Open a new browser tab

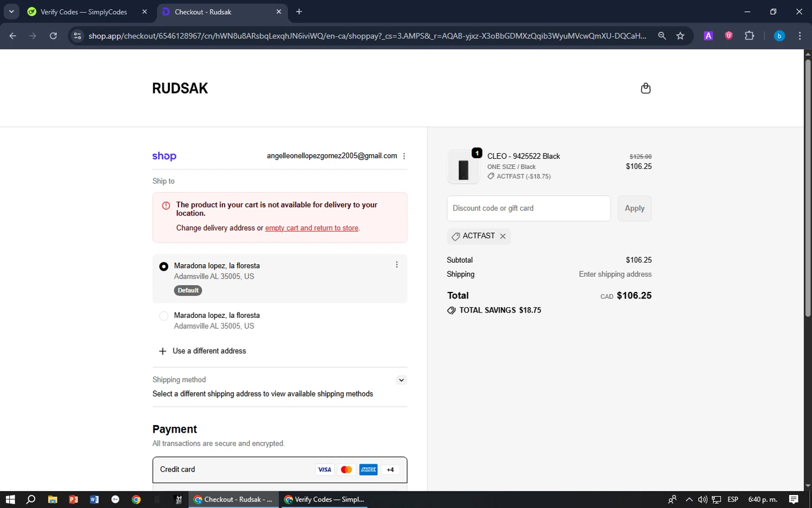pyautogui.click(x=299, y=12)
